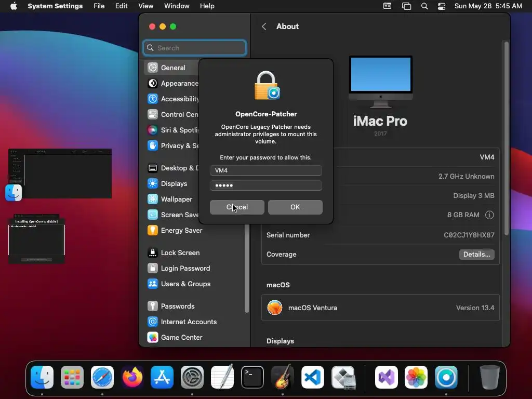
Task: Open Spotlight search in the menu bar
Action: point(424,6)
